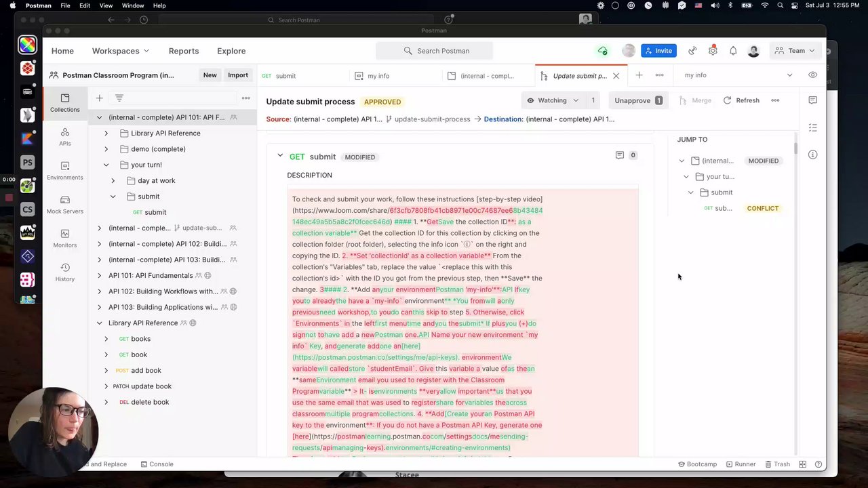Image resolution: width=868 pixels, height=488 pixels.
Task: Open Bootcamp from the status bar
Action: coord(697,464)
